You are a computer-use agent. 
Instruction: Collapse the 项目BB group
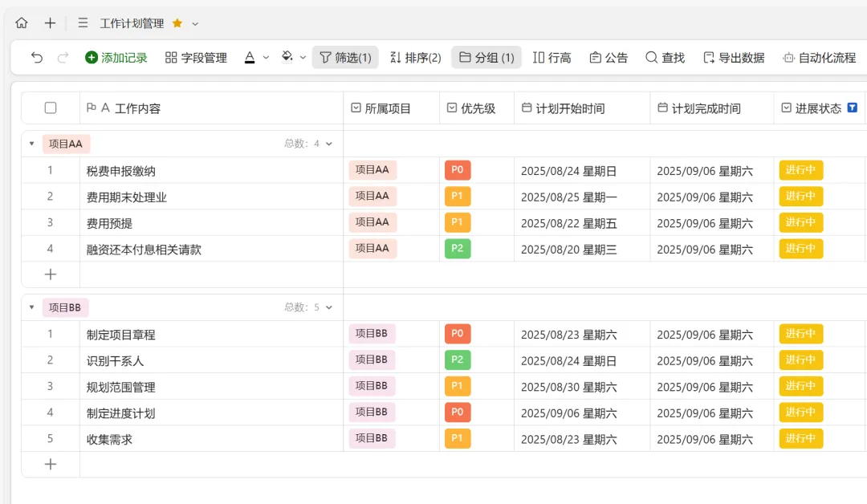click(x=32, y=307)
